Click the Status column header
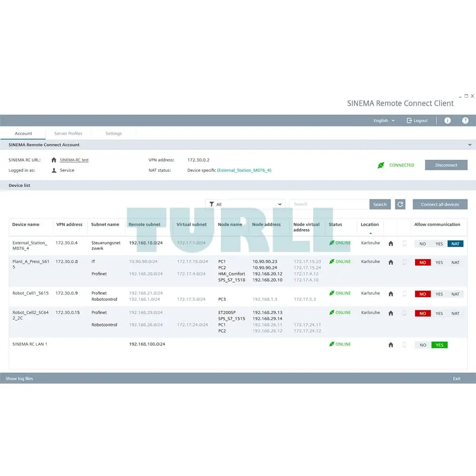This screenshot has height=476, width=476. (x=335, y=225)
